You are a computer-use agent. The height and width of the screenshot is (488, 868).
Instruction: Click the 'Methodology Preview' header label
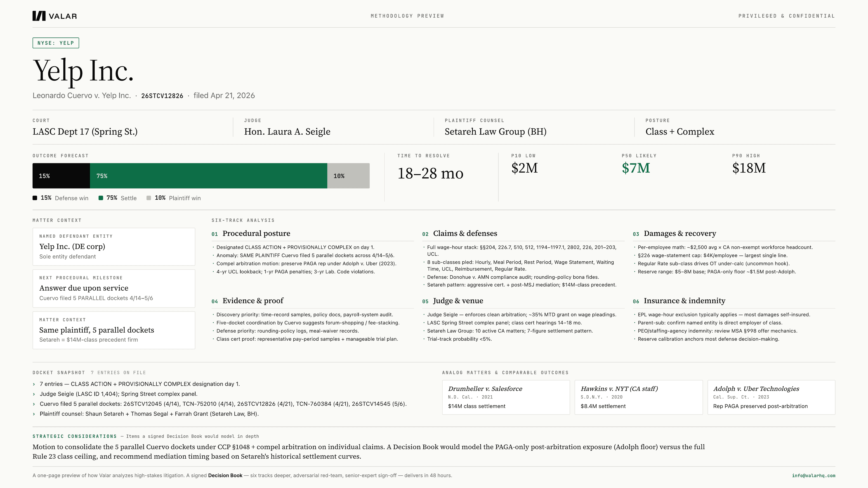point(407,16)
